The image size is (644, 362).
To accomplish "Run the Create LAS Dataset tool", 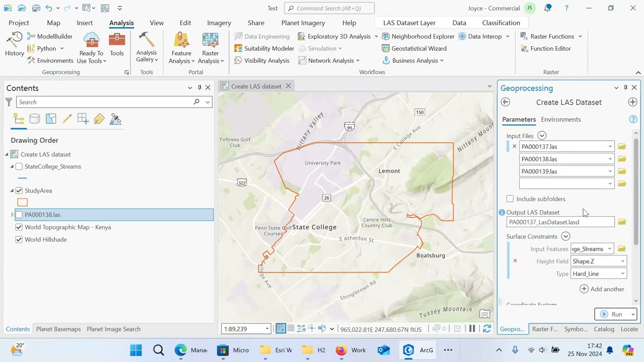I will coord(612,314).
